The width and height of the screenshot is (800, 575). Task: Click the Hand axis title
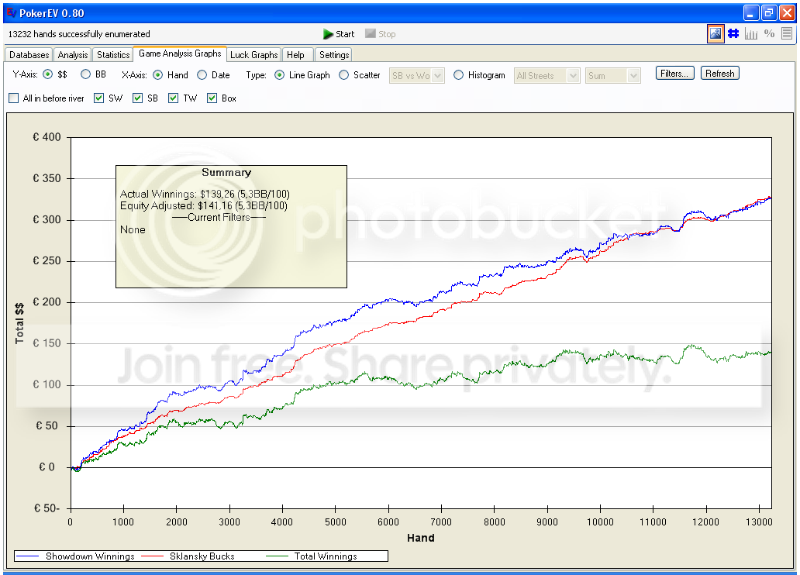[421, 538]
